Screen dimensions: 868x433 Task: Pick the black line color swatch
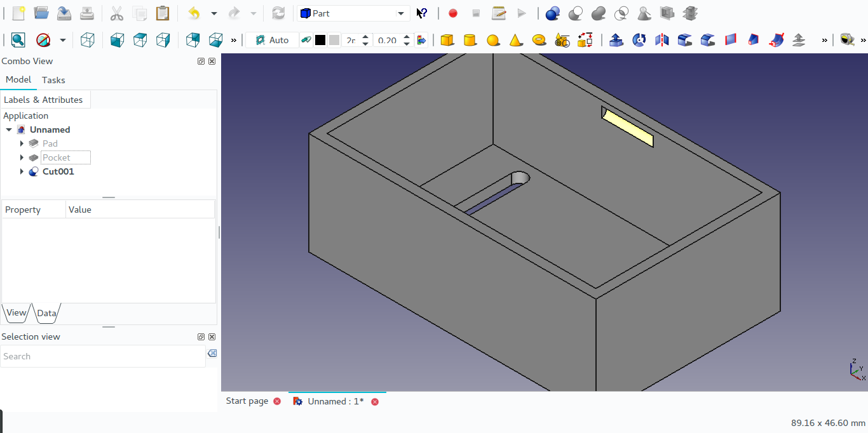(x=320, y=40)
